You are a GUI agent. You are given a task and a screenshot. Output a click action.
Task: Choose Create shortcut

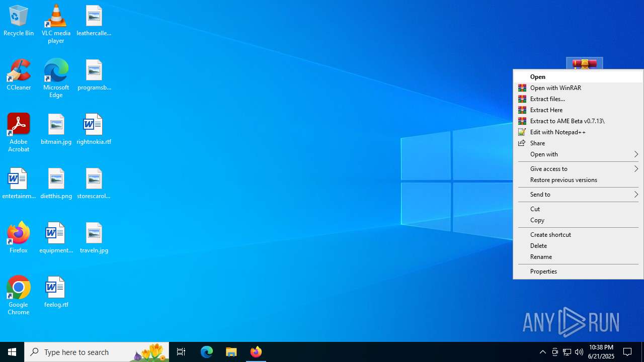(x=578, y=235)
